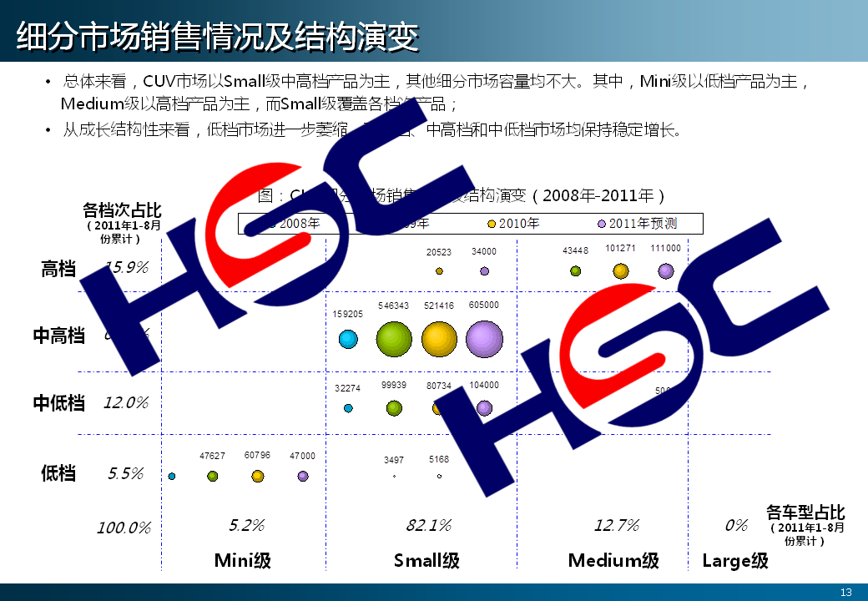Click the cyan 159205 bubble in the 中高档 row
This screenshot has width=868, height=601.
pyautogui.click(x=348, y=339)
